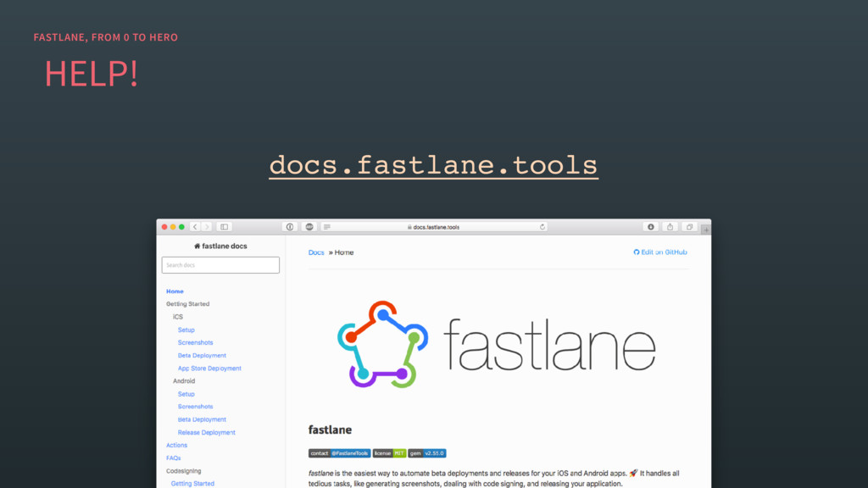Click the dark round extension icon

pos(309,227)
